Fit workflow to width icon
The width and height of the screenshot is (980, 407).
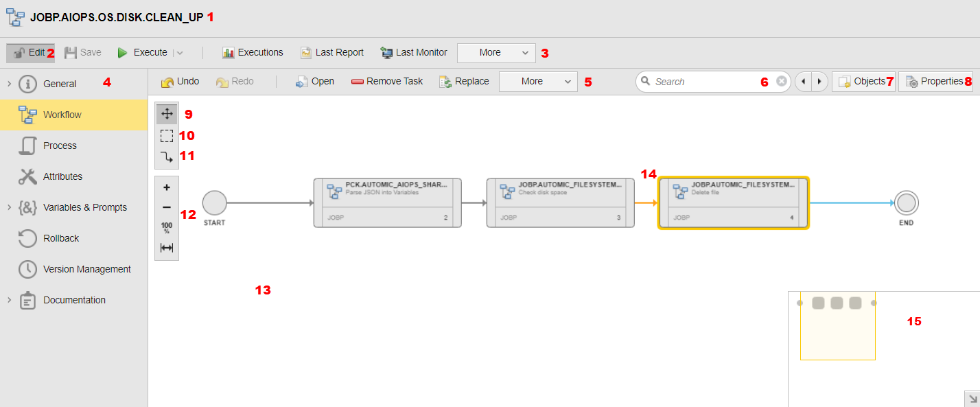[x=167, y=248]
